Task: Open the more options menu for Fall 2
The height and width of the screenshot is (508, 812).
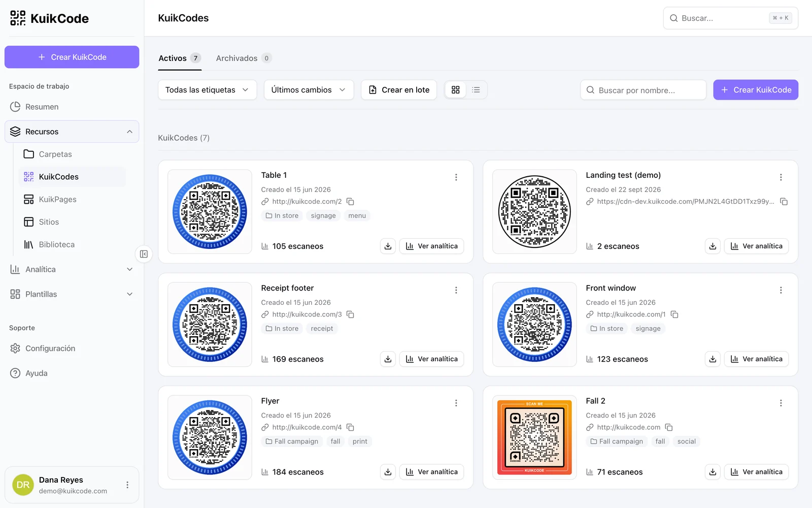Action: [x=781, y=403]
